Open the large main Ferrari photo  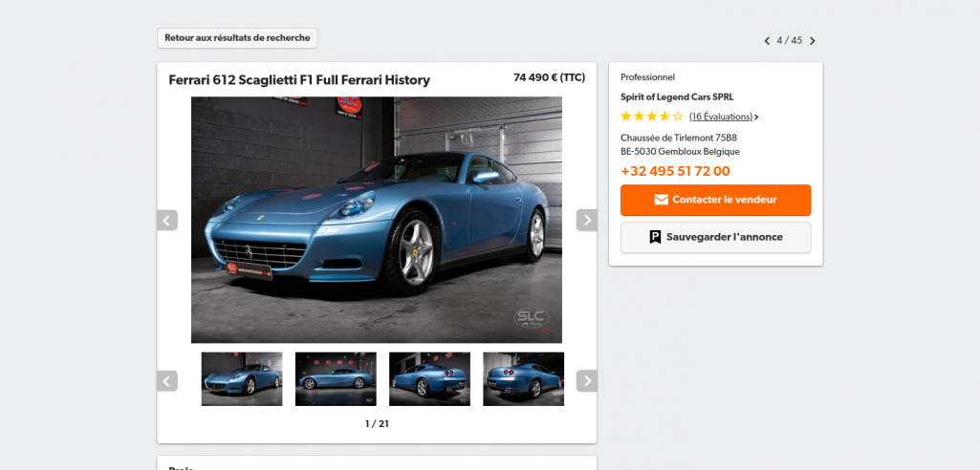377,220
